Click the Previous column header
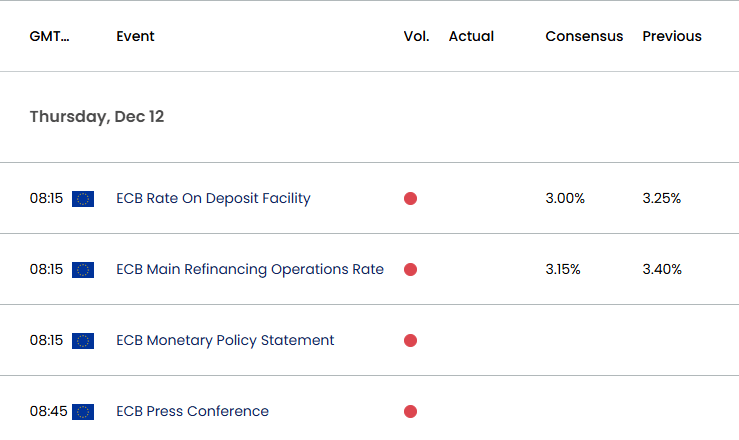The width and height of the screenshot is (739, 440). click(672, 36)
